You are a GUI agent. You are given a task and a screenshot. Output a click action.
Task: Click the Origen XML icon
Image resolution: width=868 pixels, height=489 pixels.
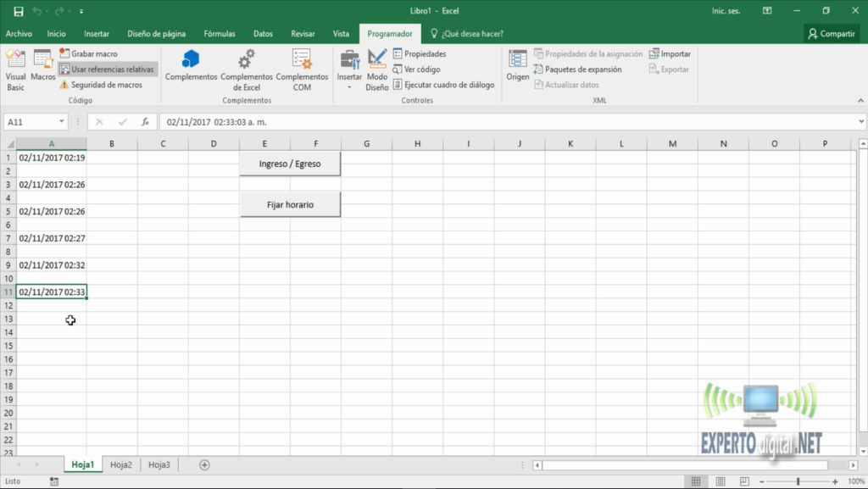pos(517,69)
